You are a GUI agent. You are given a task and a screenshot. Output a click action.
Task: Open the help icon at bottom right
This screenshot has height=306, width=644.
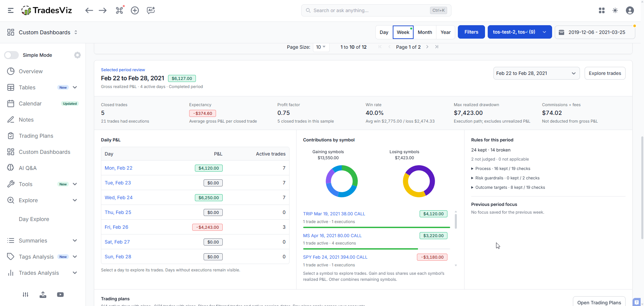tap(637, 302)
